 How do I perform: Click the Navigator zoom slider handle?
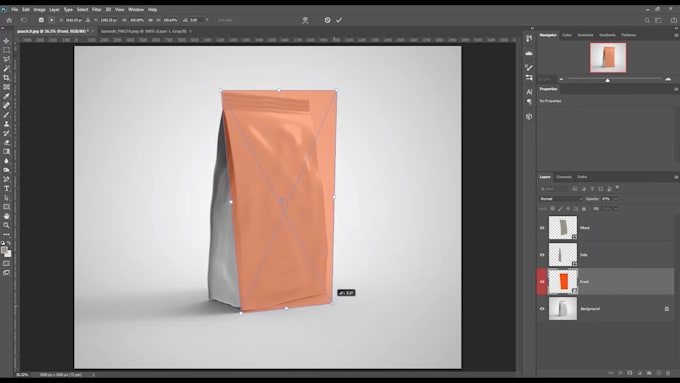tap(608, 80)
